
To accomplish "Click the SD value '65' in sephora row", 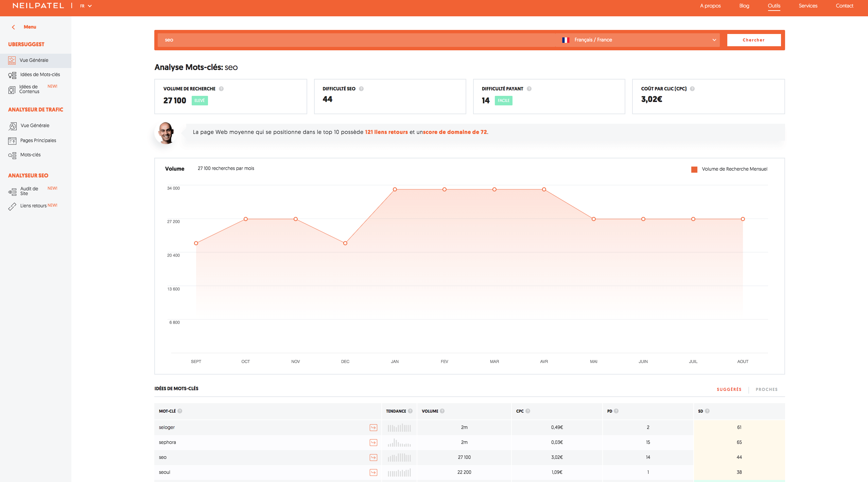I will 739,443.
